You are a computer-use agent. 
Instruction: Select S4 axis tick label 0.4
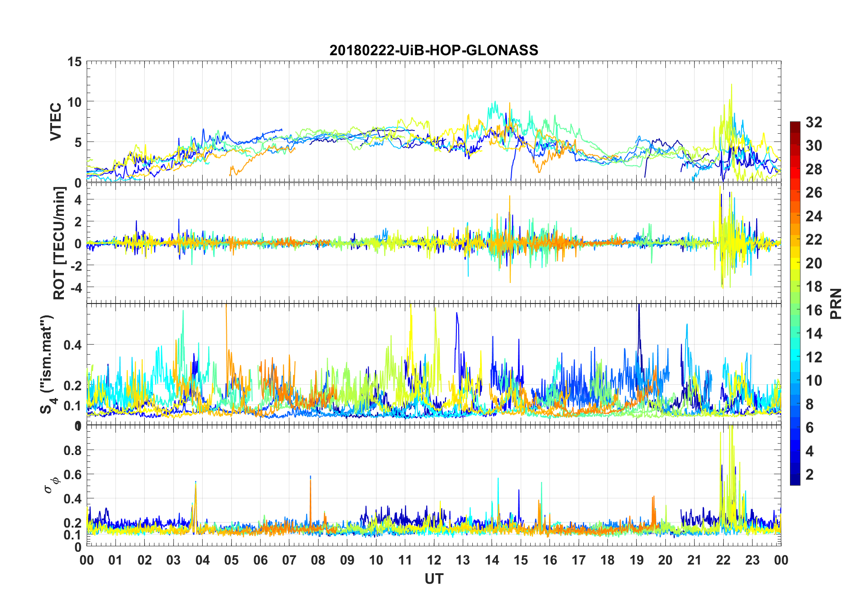(73, 345)
